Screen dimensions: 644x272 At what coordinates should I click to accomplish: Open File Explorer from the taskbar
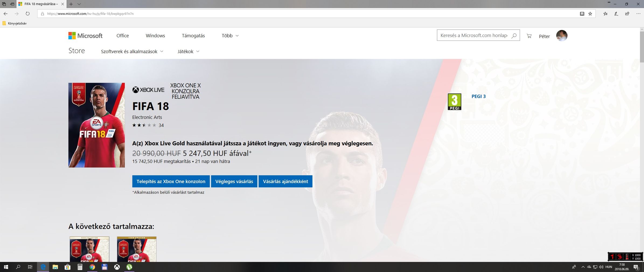click(x=55, y=267)
